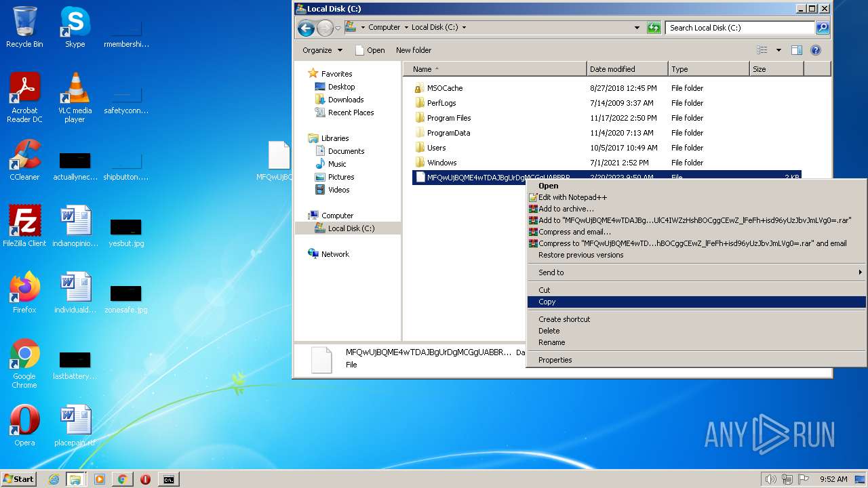Open Recent Places in navigation pane
868x488 pixels.
(344, 113)
